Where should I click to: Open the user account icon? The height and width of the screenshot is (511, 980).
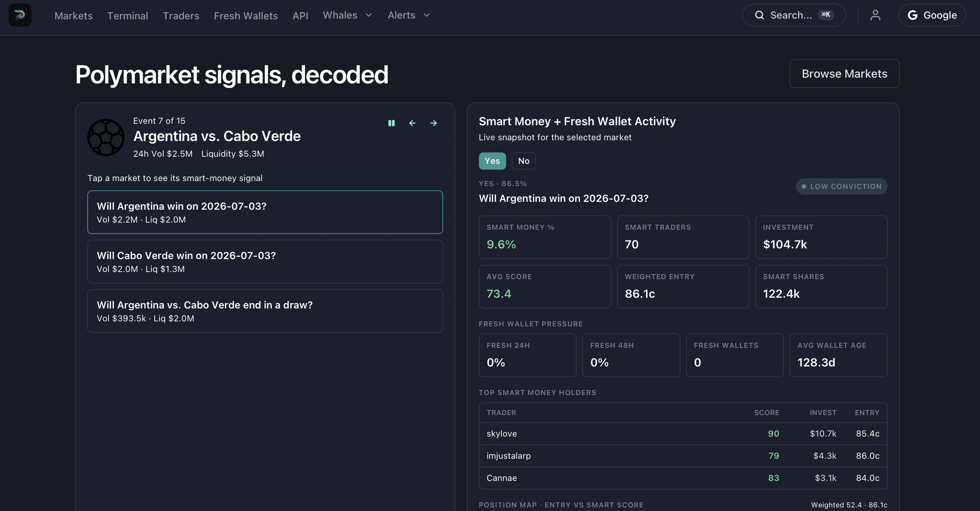click(x=875, y=15)
